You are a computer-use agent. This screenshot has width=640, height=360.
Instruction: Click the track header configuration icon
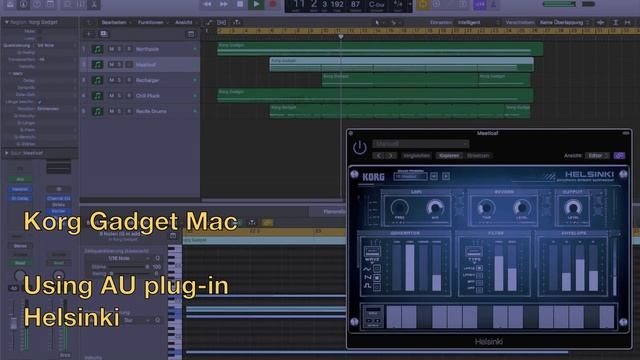pyautogui.click(x=191, y=34)
